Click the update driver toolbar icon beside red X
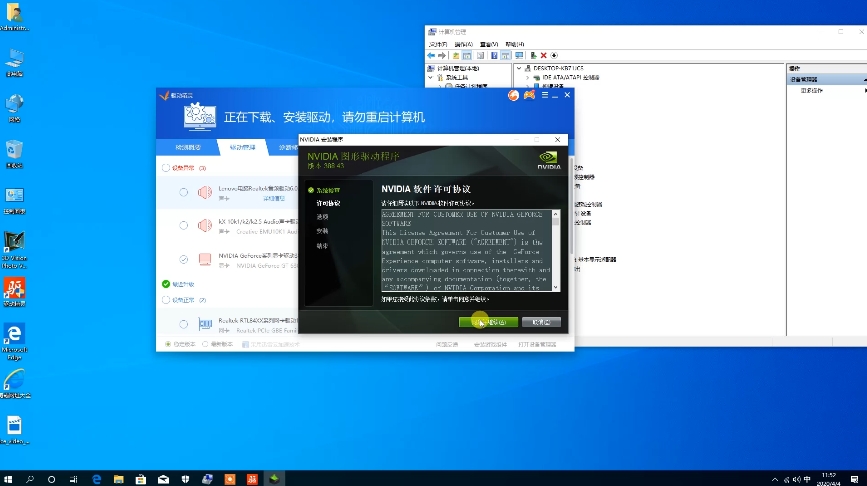This screenshot has width=867, height=486. pyautogui.click(x=534, y=55)
